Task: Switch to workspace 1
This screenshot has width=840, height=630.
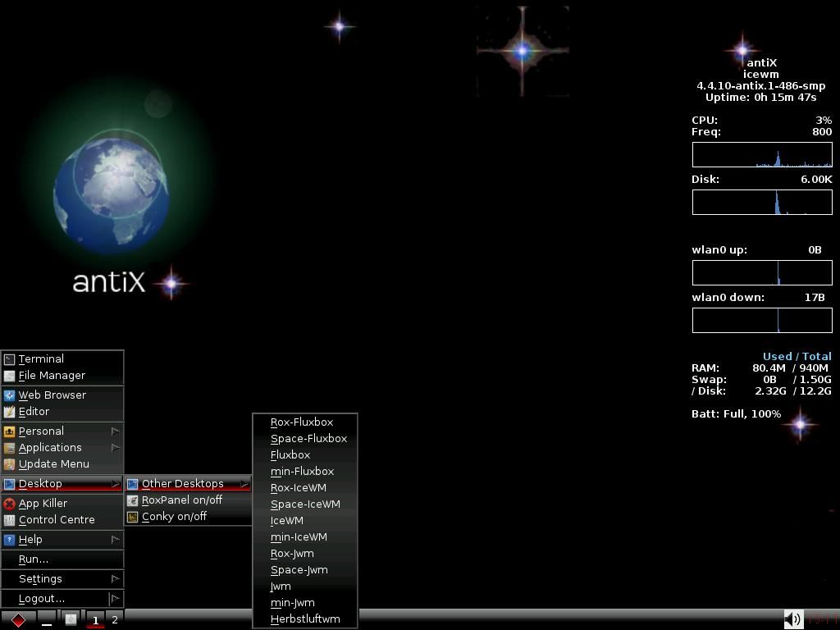Action: [x=95, y=620]
